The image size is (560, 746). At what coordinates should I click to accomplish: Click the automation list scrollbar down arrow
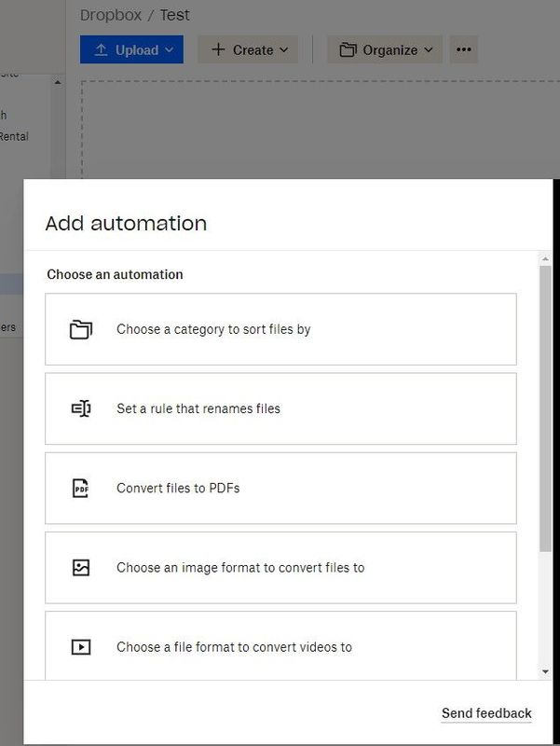click(545, 671)
